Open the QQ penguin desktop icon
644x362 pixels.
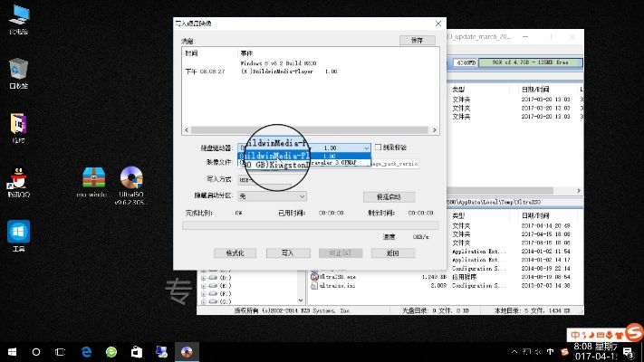(x=18, y=178)
